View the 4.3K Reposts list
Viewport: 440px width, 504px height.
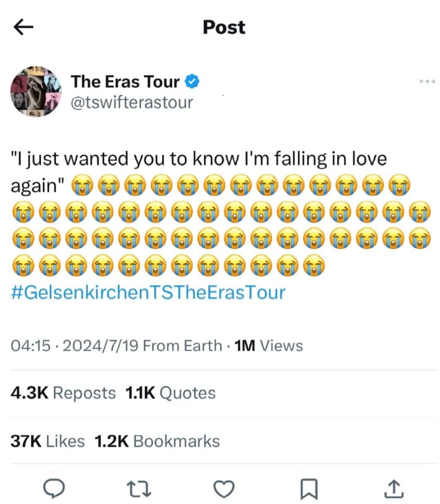pos(63,393)
